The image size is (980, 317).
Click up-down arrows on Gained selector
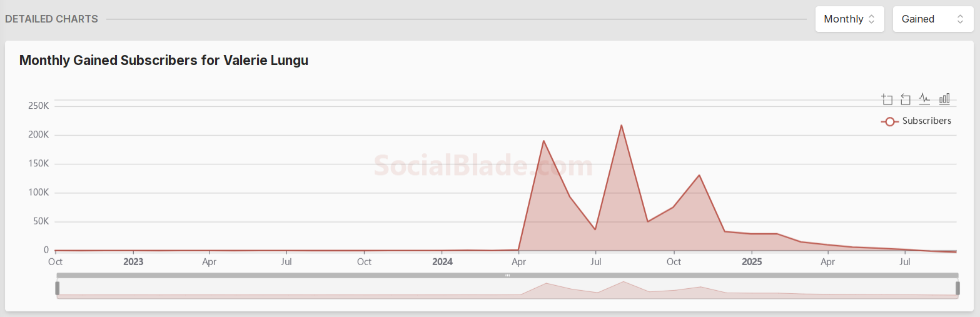pos(960,19)
